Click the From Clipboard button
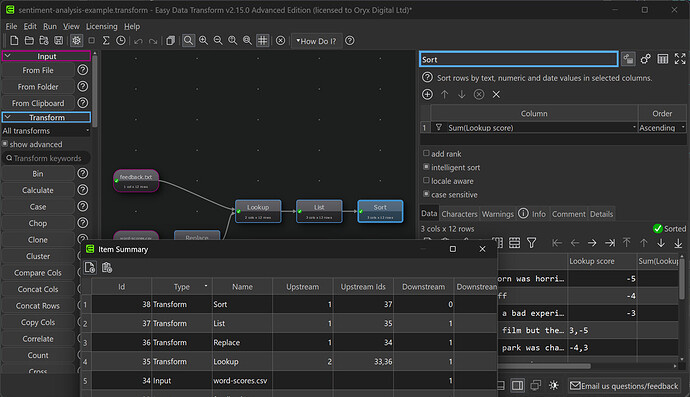 click(38, 103)
